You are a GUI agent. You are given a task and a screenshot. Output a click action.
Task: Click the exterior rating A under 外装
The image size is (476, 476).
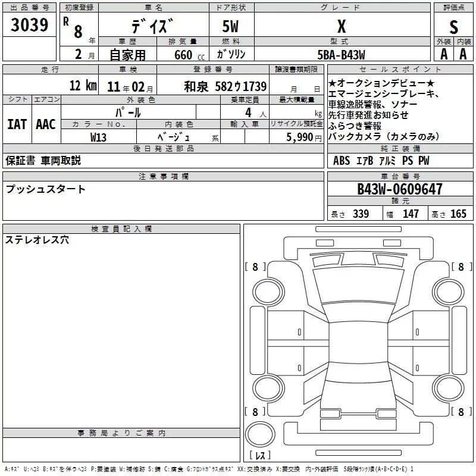444,54
